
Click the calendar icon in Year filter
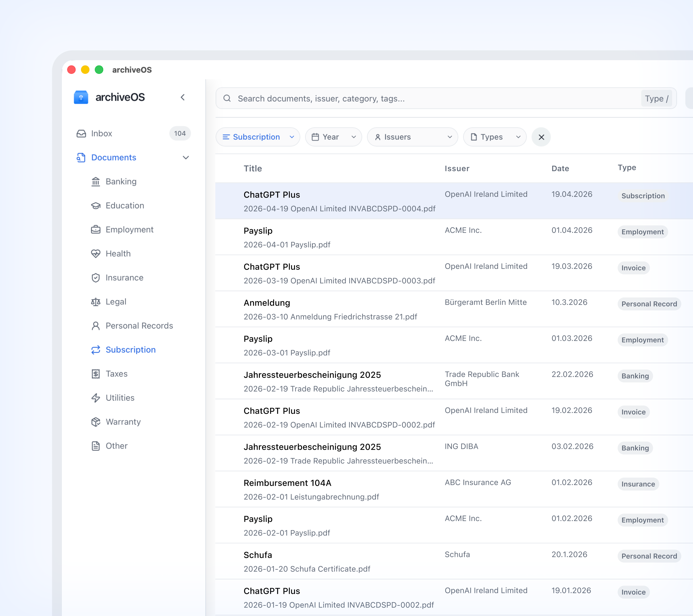tap(315, 137)
